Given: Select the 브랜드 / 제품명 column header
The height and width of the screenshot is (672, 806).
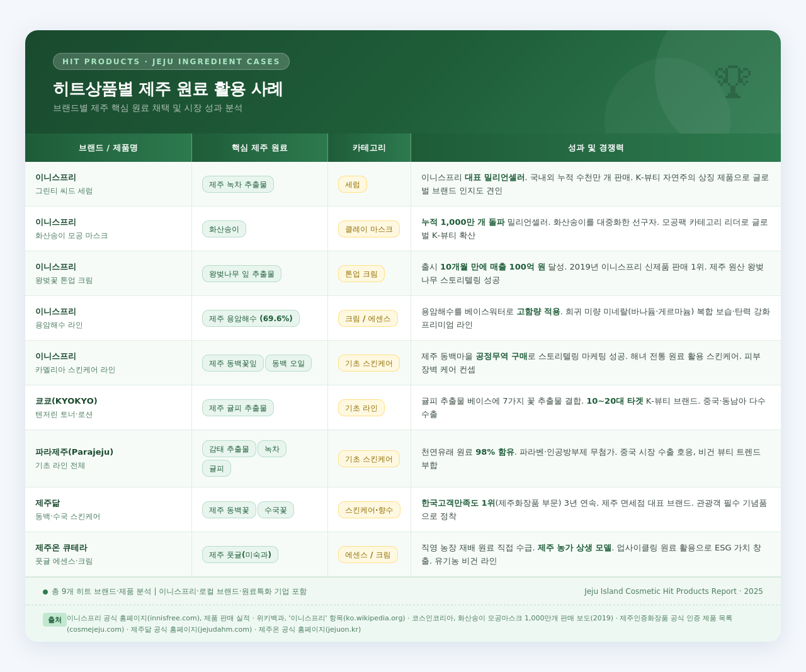Looking at the screenshot, I should (108, 147).
